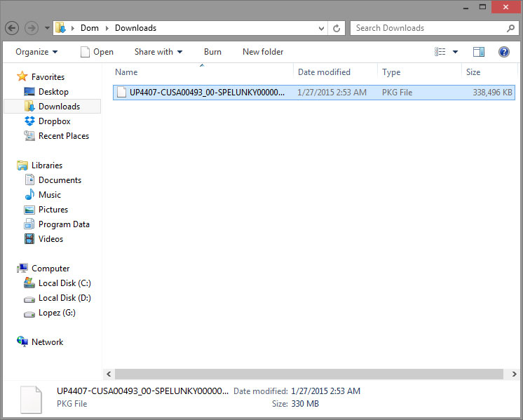The height and width of the screenshot is (420, 523).
Task: Select Computer in navigation pane
Action: click(x=50, y=269)
